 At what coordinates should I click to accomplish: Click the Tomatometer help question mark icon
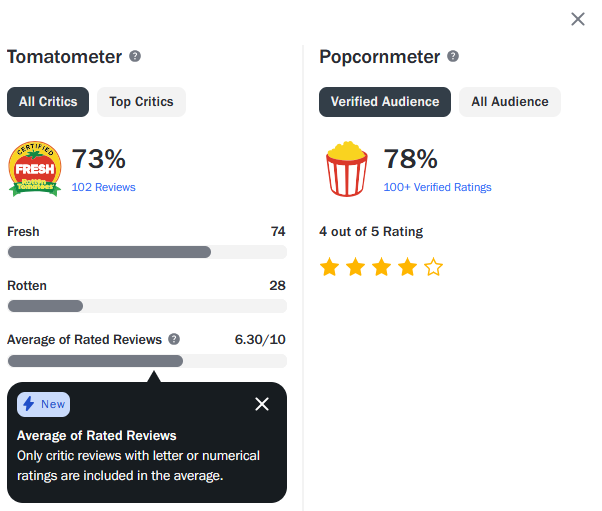click(x=135, y=56)
